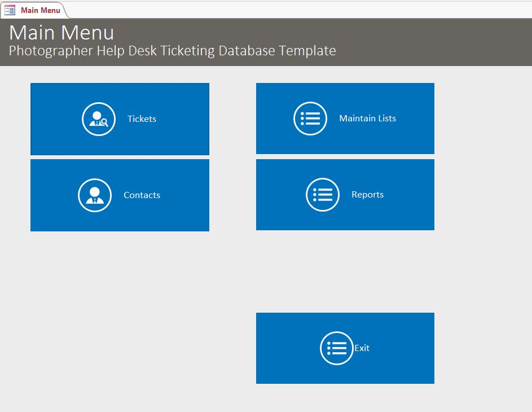Open the Contacts label

pyautogui.click(x=142, y=195)
